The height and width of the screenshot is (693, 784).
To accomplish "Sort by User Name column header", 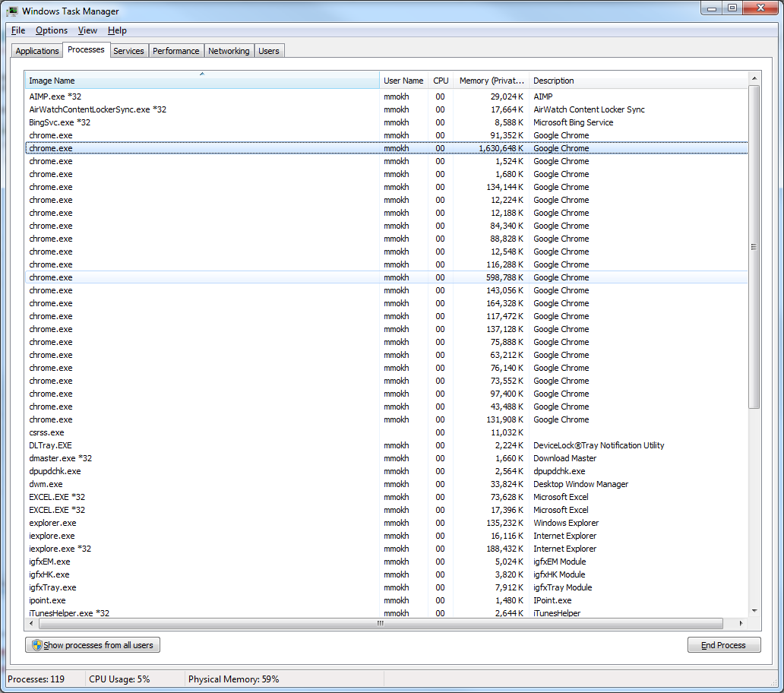I will [403, 81].
